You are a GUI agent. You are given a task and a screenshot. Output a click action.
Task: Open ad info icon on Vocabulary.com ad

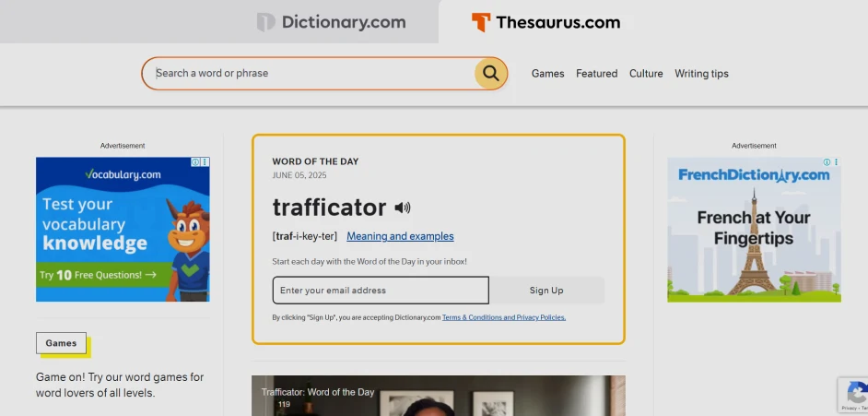[195, 162]
